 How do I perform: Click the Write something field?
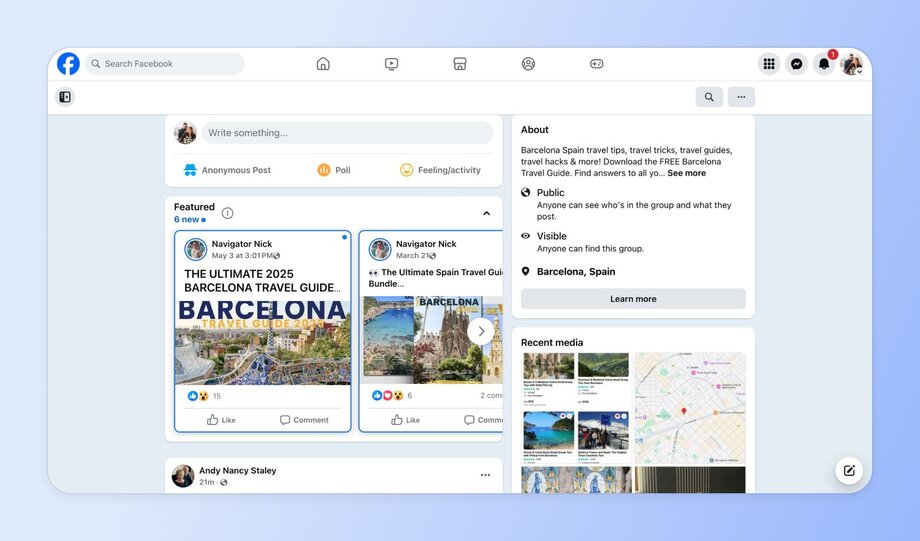(x=347, y=133)
